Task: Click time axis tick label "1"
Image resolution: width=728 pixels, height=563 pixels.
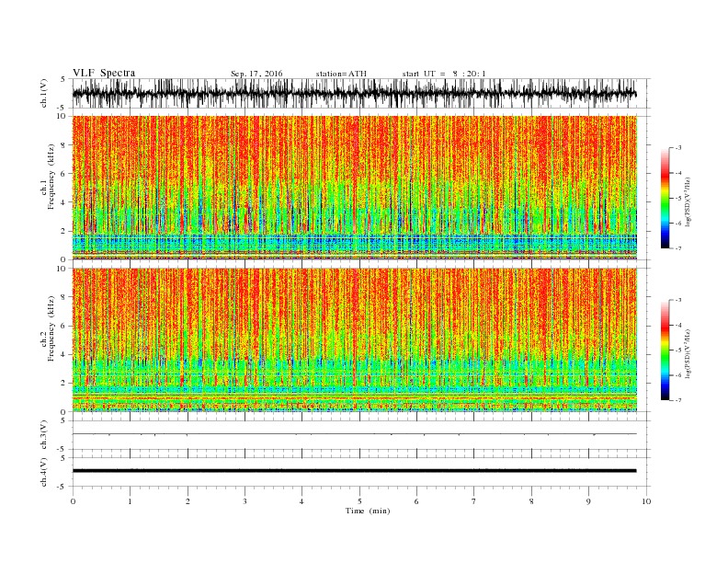Action: click(x=130, y=501)
